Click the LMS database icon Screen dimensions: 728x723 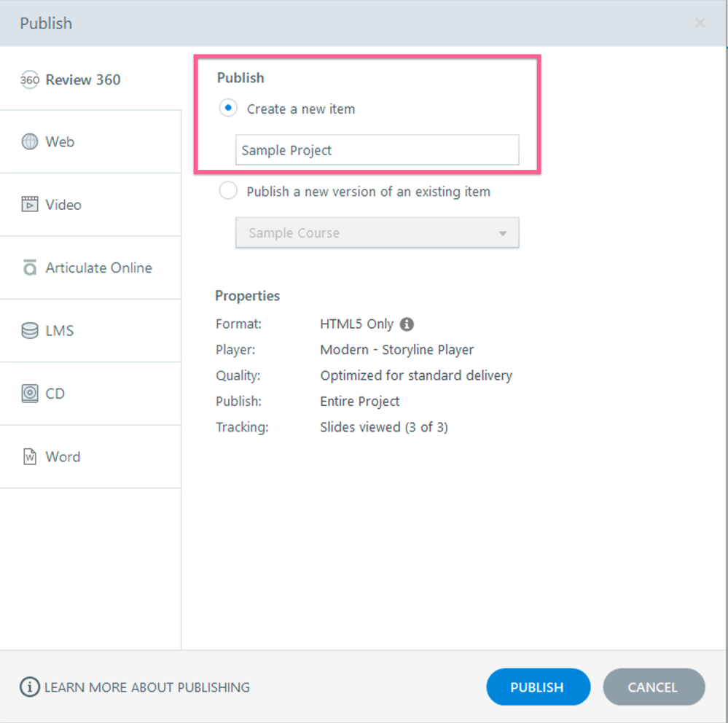(29, 331)
